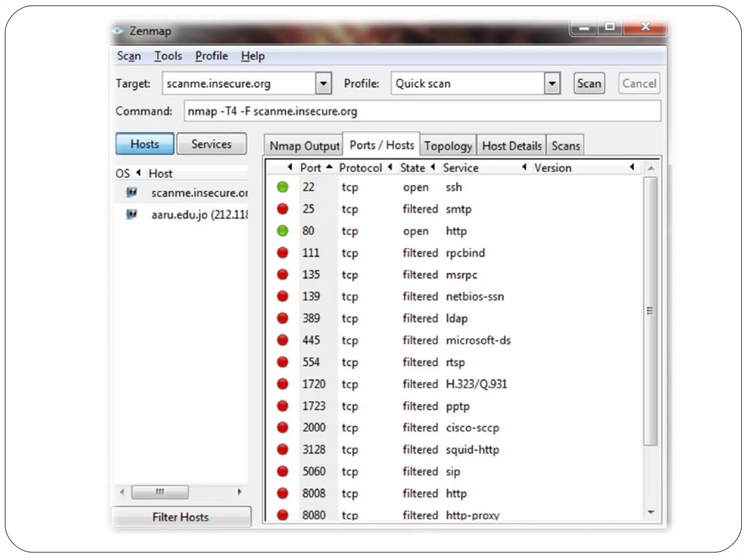Toggle the Hosts view button
The width and height of the screenshot is (747, 560).
point(145,144)
